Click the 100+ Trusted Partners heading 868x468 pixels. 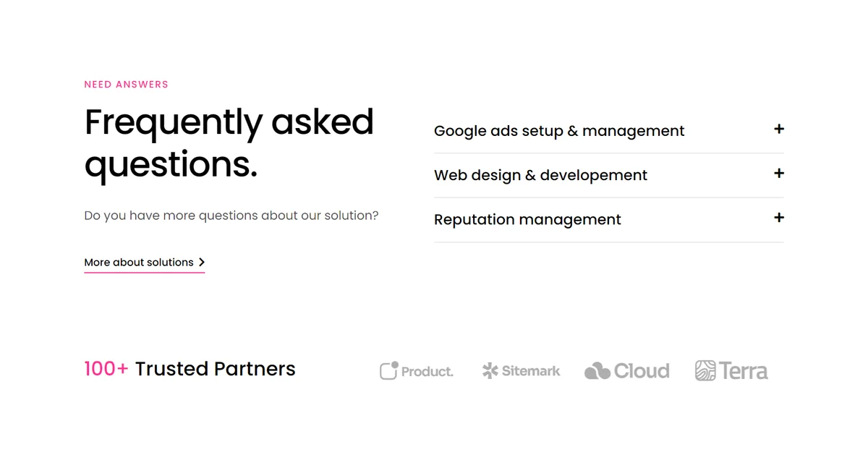click(x=190, y=369)
